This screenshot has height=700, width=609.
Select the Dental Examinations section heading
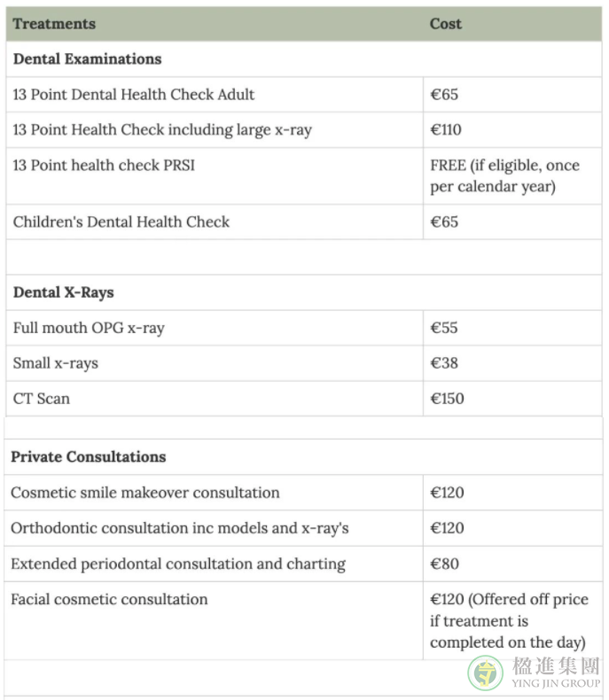[x=87, y=59]
